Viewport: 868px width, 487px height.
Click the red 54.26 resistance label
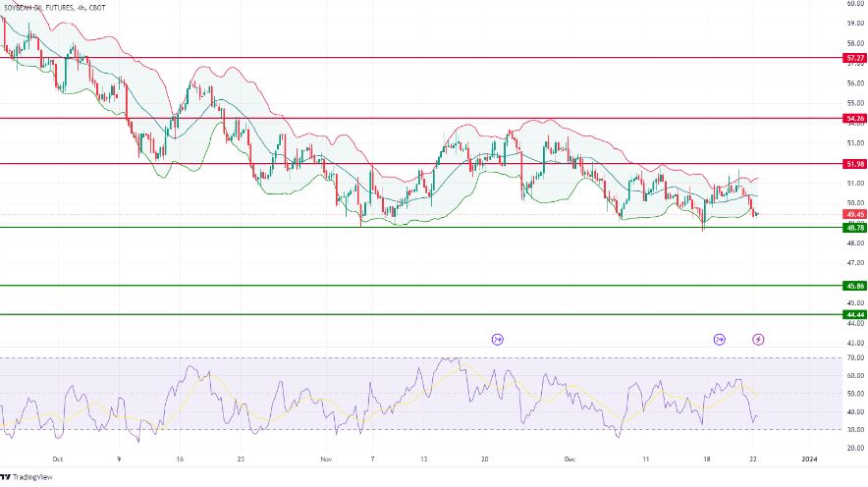854,118
